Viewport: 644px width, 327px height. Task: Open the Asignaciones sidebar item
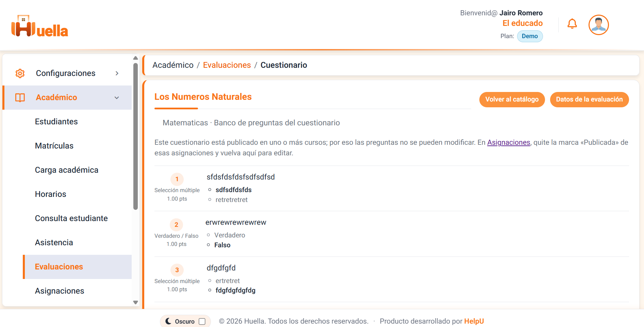coord(60,291)
